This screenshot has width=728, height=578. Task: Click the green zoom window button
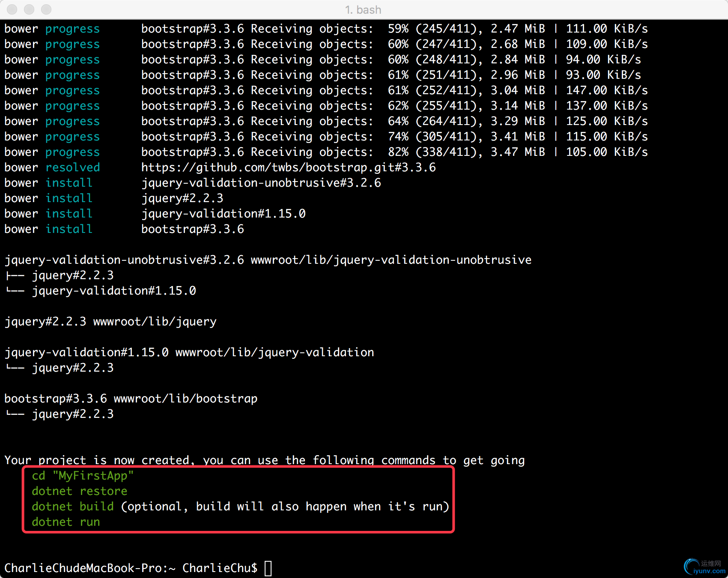(46, 9)
